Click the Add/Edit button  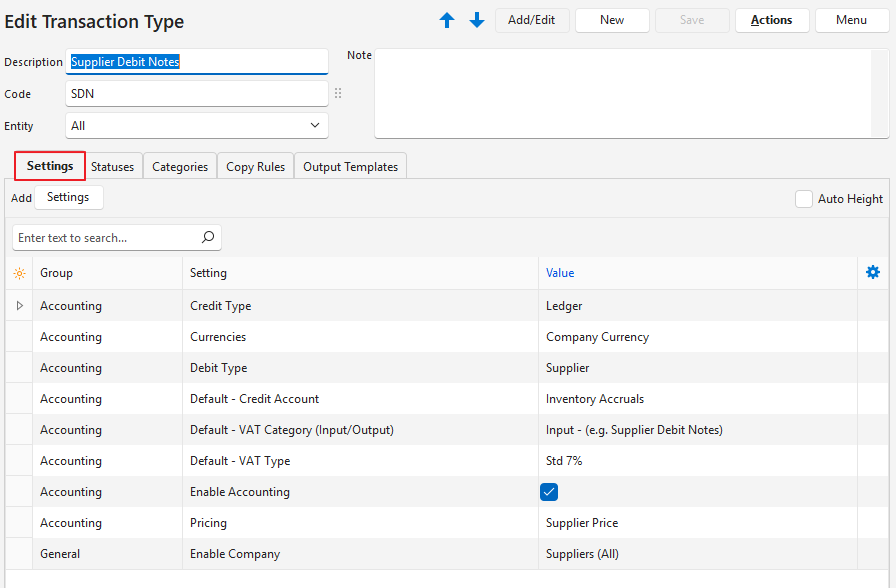coord(532,21)
